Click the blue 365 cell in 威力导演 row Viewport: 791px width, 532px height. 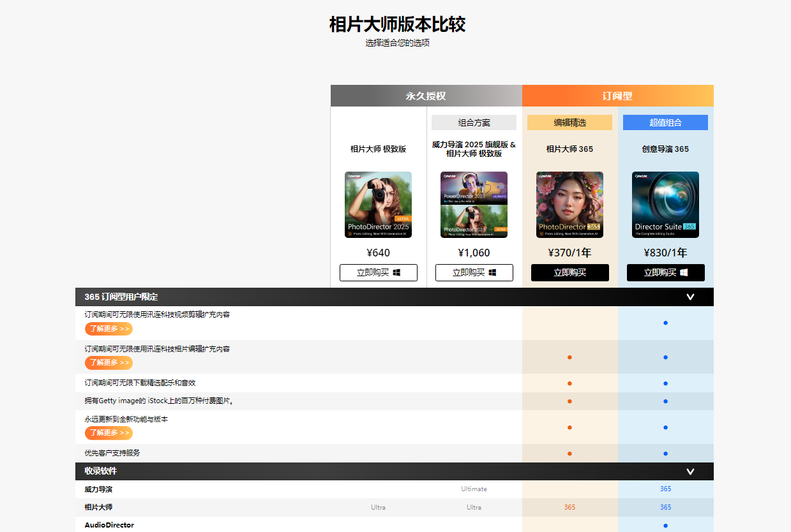(666, 489)
